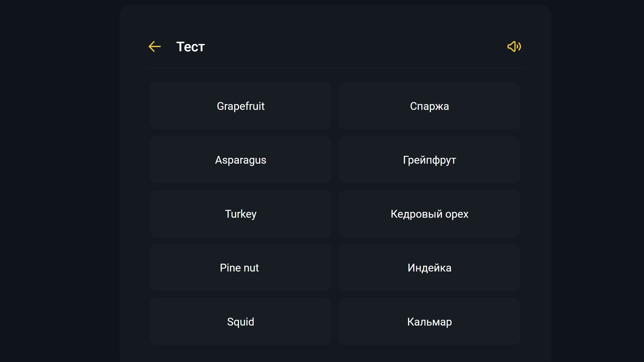Click the Squid card
Screen dimensions: 644x362
[240, 321]
